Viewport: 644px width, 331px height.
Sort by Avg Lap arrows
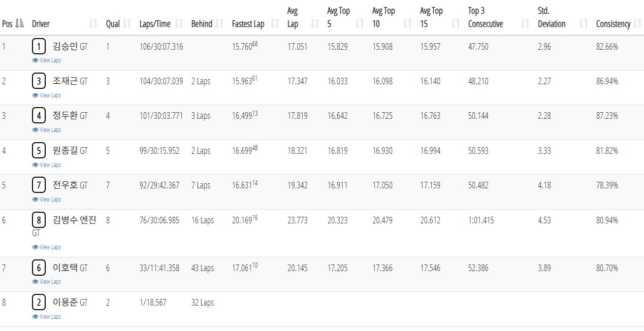pos(315,23)
